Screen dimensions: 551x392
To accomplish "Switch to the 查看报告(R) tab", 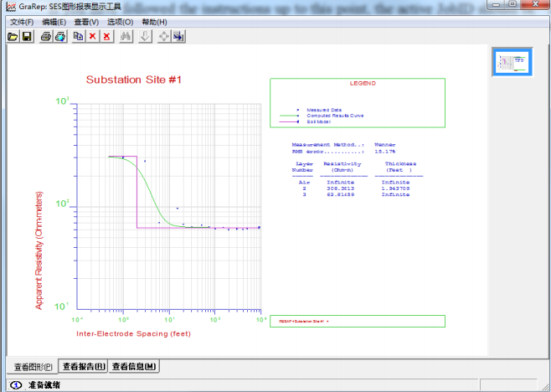I will pos(83,367).
